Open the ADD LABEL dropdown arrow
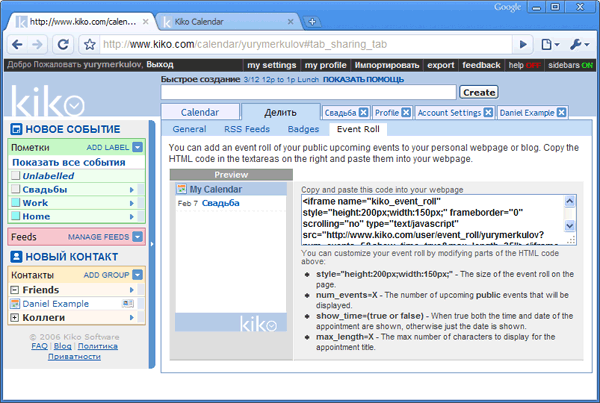 137,147
